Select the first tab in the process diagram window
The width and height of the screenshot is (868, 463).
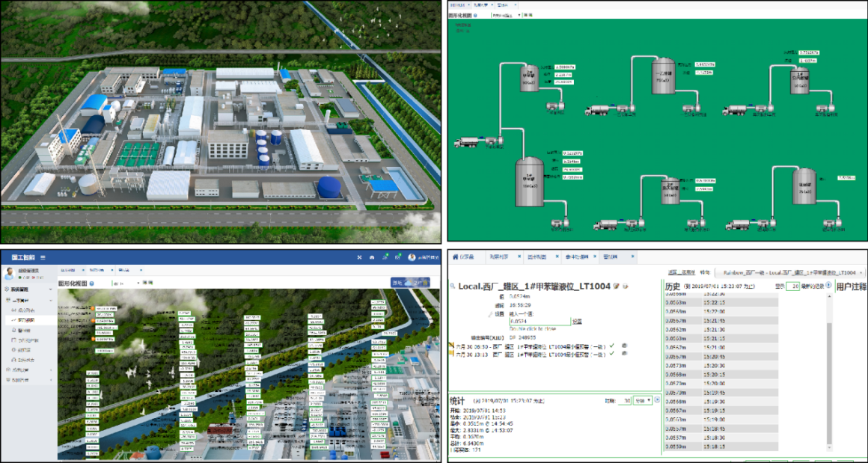[x=456, y=4]
